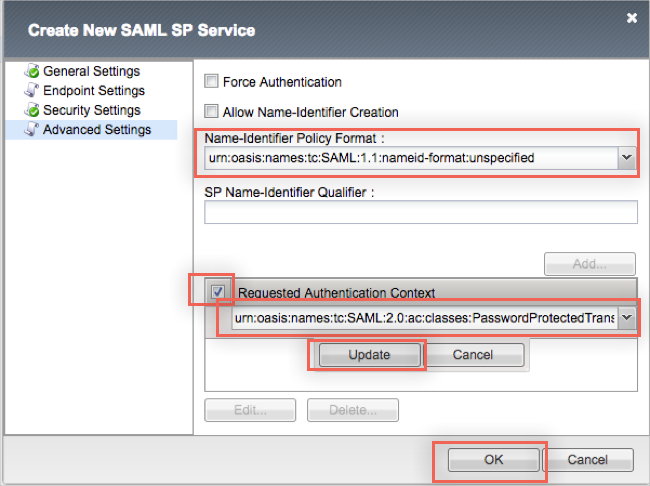Click the SP Name-Identifier Qualifier text field

[x=420, y=212]
